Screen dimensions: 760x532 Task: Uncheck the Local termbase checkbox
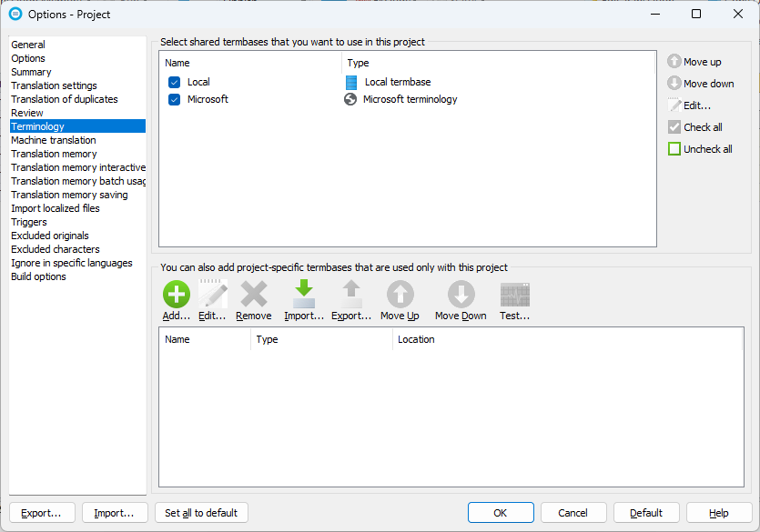coord(175,82)
